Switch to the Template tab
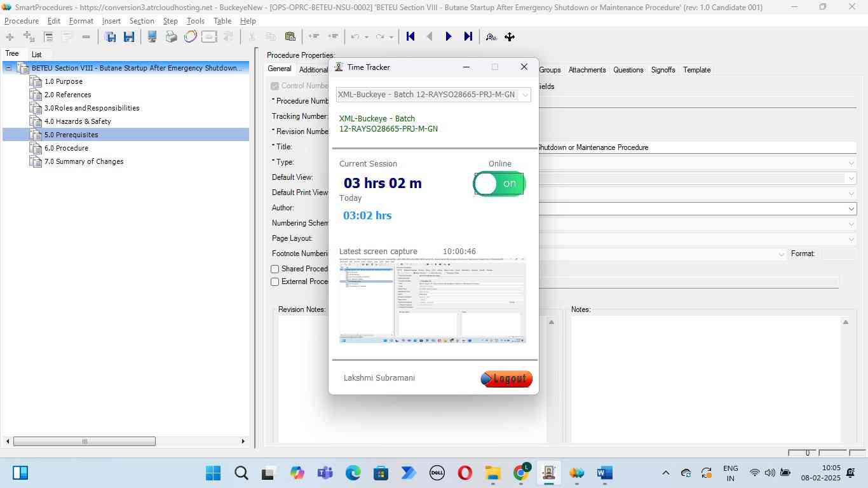 tap(696, 70)
